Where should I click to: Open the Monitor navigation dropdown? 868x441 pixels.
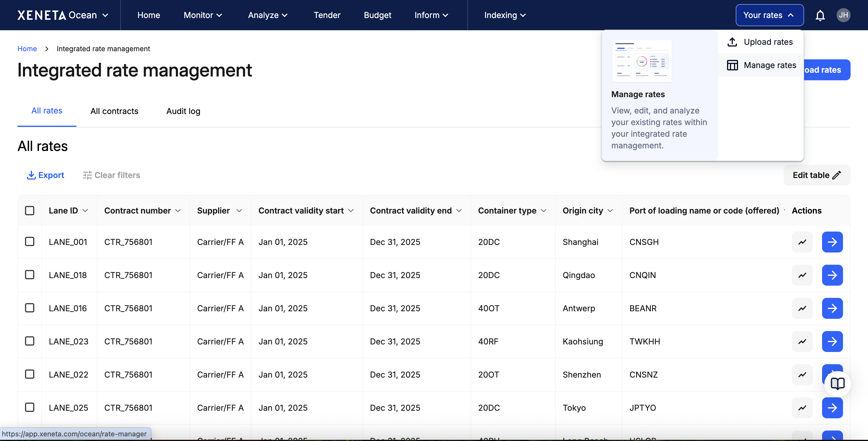(203, 15)
